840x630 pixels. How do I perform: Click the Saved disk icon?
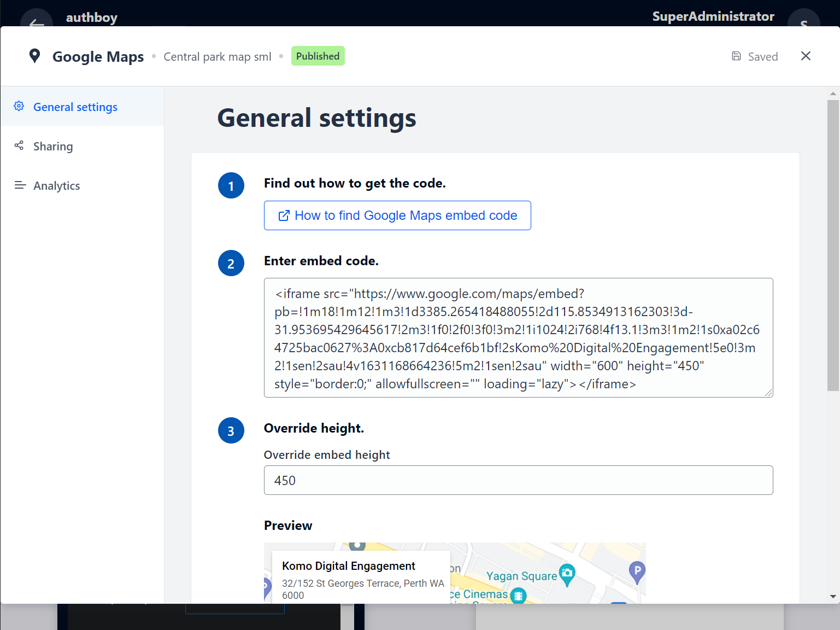(736, 56)
